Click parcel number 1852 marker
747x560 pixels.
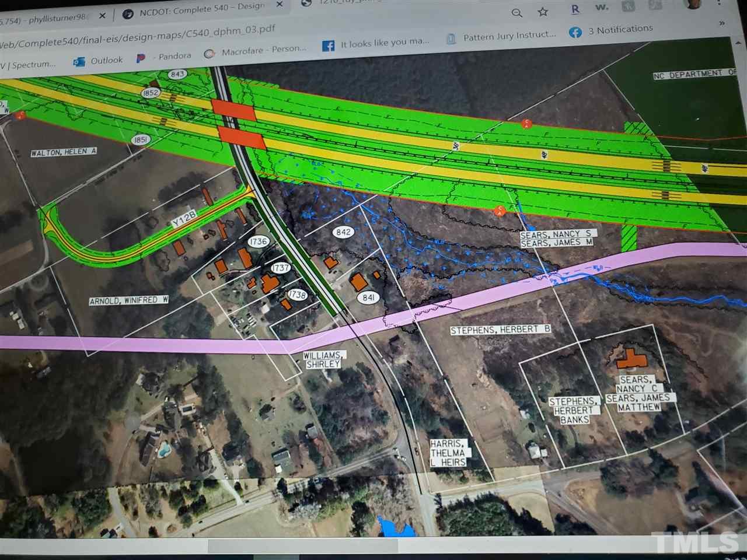pyautogui.click(x=151, y=93)
